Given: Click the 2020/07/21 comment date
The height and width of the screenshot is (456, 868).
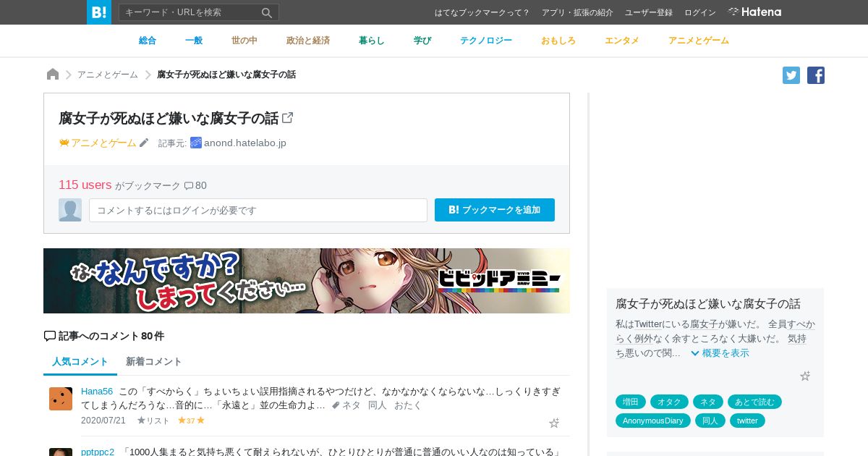Looking at the screenshot, I should [103, 421].
